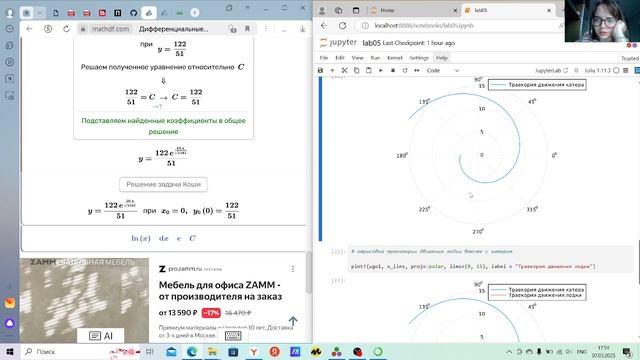Run the selected cell with play icon
640x360 pixels.
[380, 71]
